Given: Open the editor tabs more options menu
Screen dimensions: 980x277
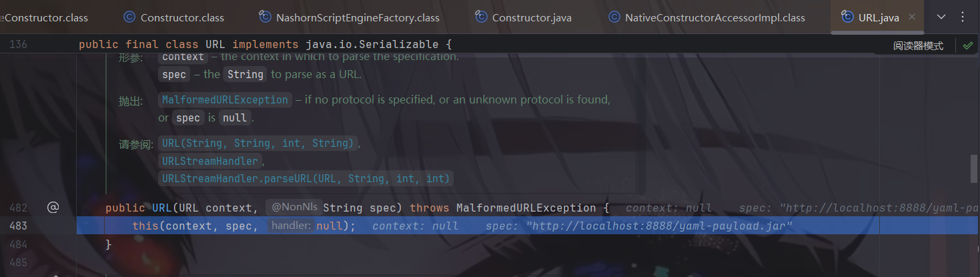Looking at the screenshot, I should (x=962, y=17).
